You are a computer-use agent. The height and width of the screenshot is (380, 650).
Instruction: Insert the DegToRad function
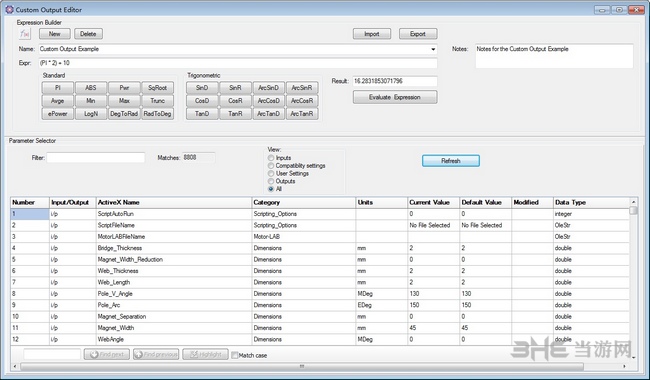coord(124,114)
